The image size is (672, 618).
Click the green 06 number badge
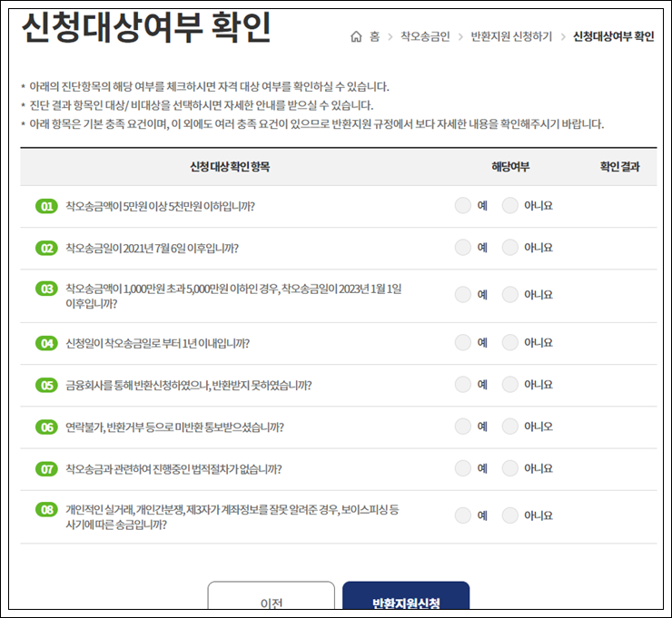point(46,427)
